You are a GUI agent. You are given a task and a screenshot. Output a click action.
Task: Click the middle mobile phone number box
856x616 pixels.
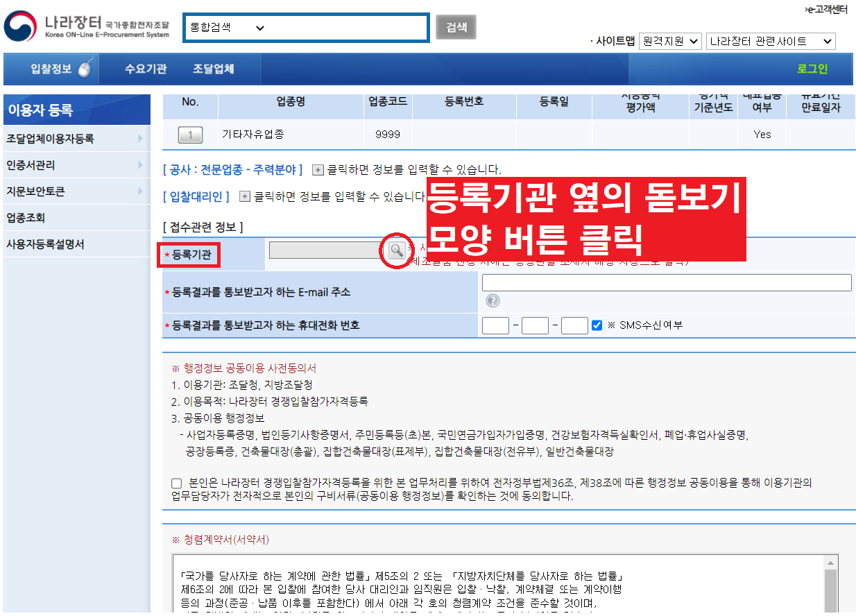pyautogui.click(x=535, y=325)
